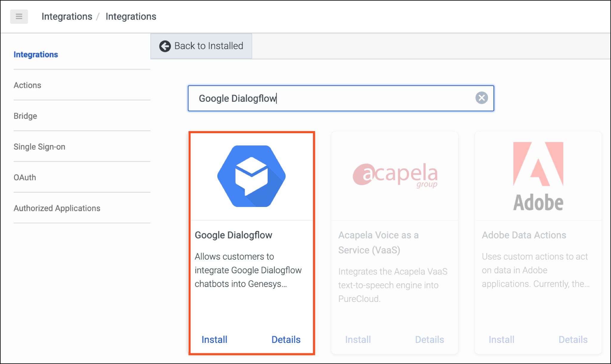Viewport: 611px width, 364px height.
Task: Select Integrations in the sidebar
Action: point(36,54)
